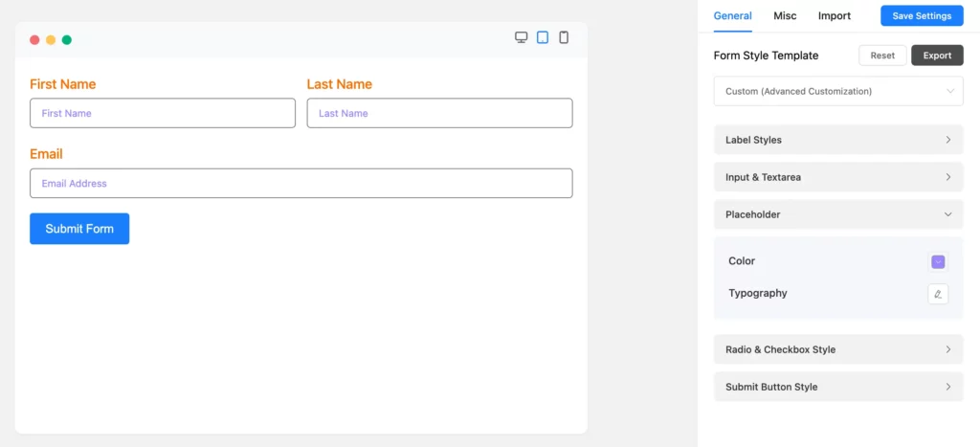The width and height of the screenshot is (980, 447).
Task: Open the Placeholder Color swatch picker
Action: 938,262
